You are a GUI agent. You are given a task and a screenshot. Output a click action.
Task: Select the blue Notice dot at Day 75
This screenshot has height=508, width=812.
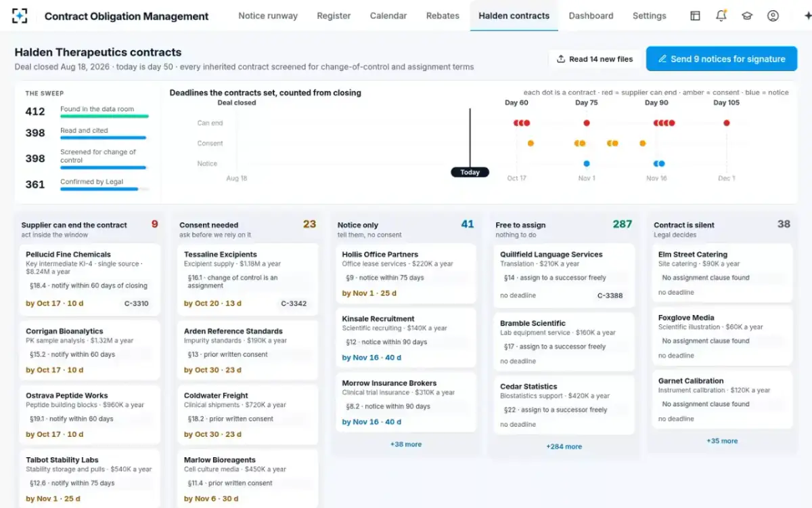pyautogui.click(x=587, y=163)
